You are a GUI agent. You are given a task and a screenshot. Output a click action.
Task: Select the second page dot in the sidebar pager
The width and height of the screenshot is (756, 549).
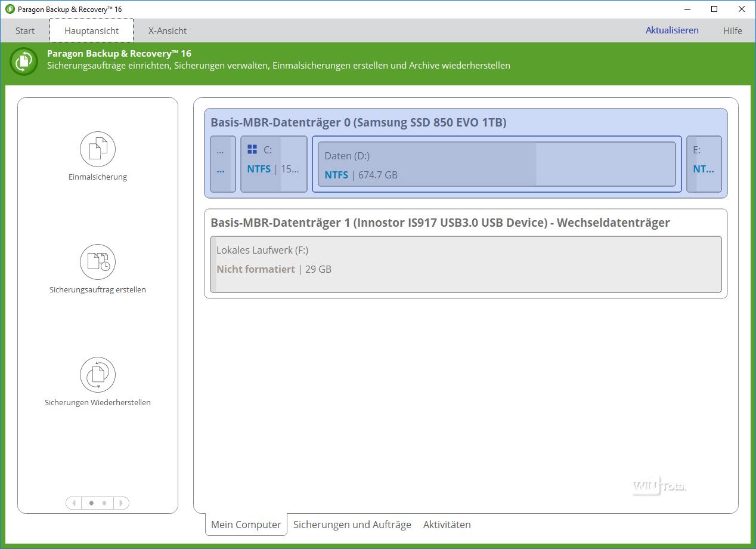point(104,503)
